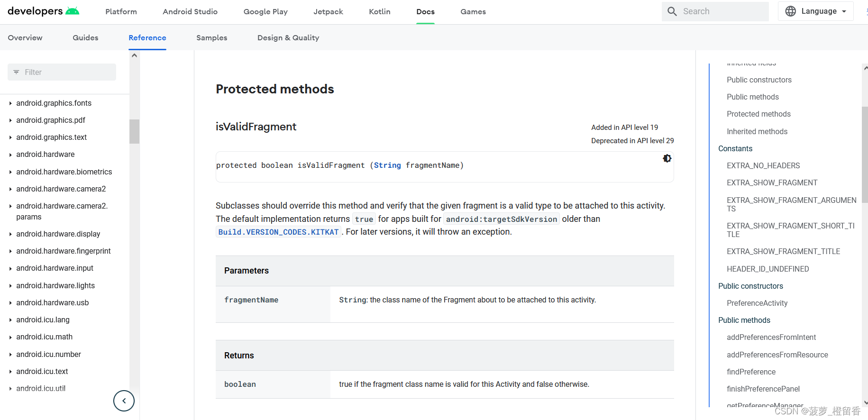The height and width of the screenshot is (420, 868).
Task: Expand android.icu.text package
Action: (x=10, y=372)
